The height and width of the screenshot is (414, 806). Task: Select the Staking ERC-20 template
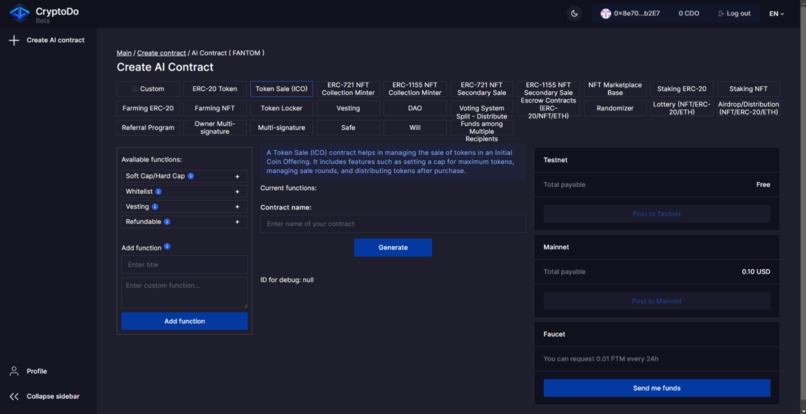click(682, 89)
